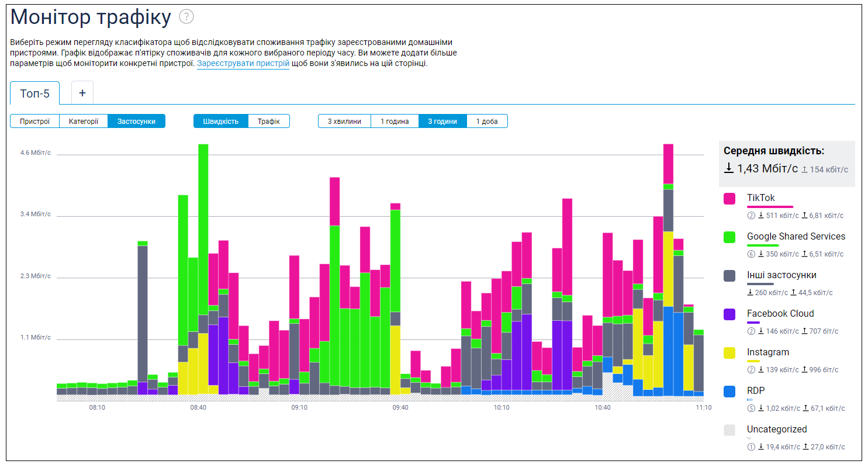Click the pink TikTok color swatch
868x464 pixels.
tap(729, 199)
